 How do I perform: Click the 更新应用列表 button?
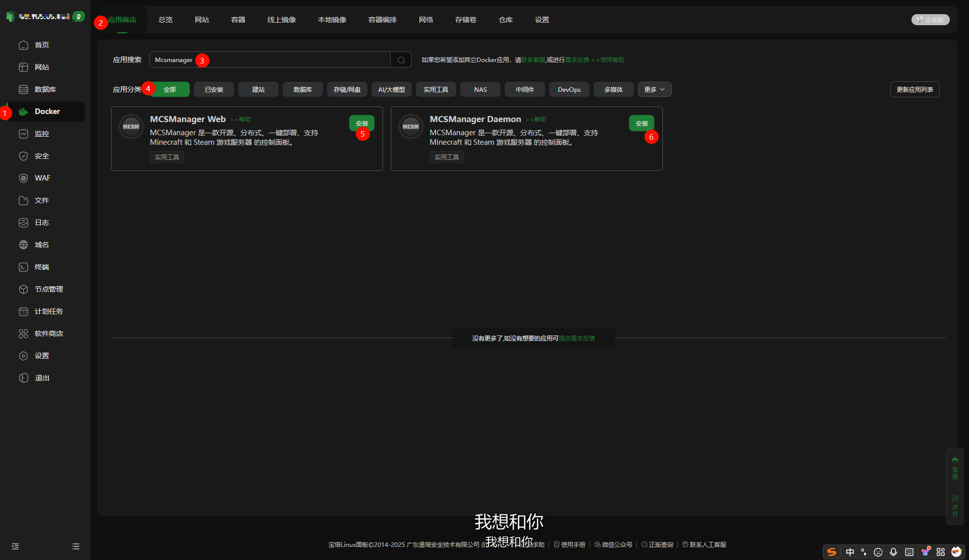(x=914, y=89)
